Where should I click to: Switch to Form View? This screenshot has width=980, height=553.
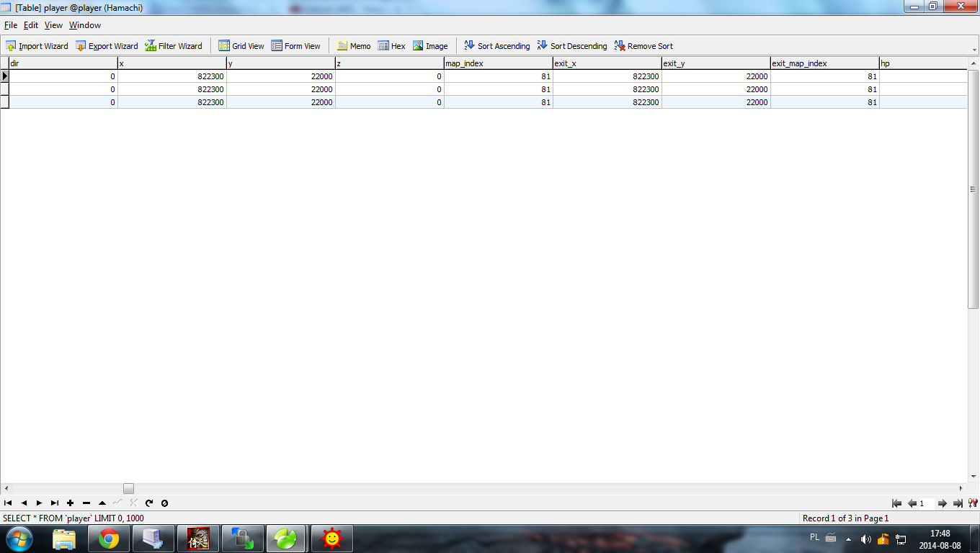coord(295,46)
